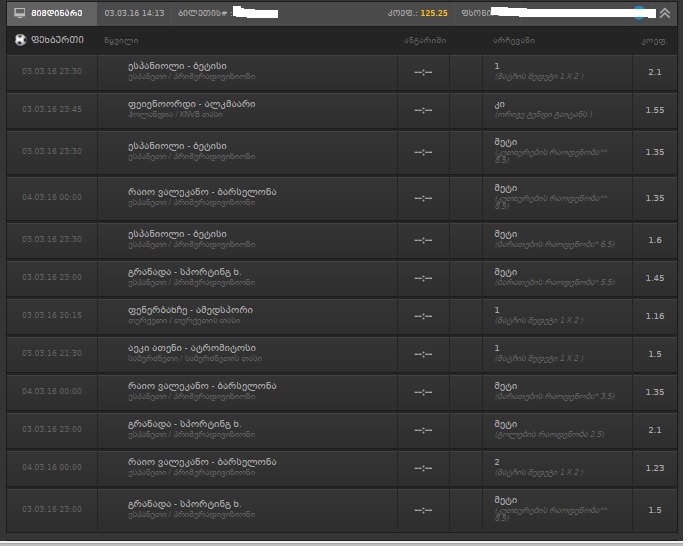Click the odds value 1.45
The height and width of the screenshot is (546, 696).
coord(655,278)
